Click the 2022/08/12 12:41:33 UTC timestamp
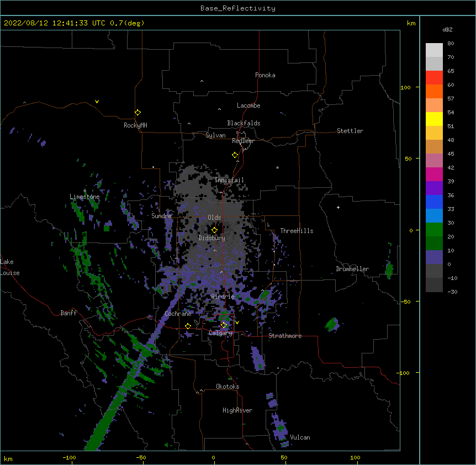Image resolution: width=476 pixels, height=465 pixels. (x=54, y=23)
